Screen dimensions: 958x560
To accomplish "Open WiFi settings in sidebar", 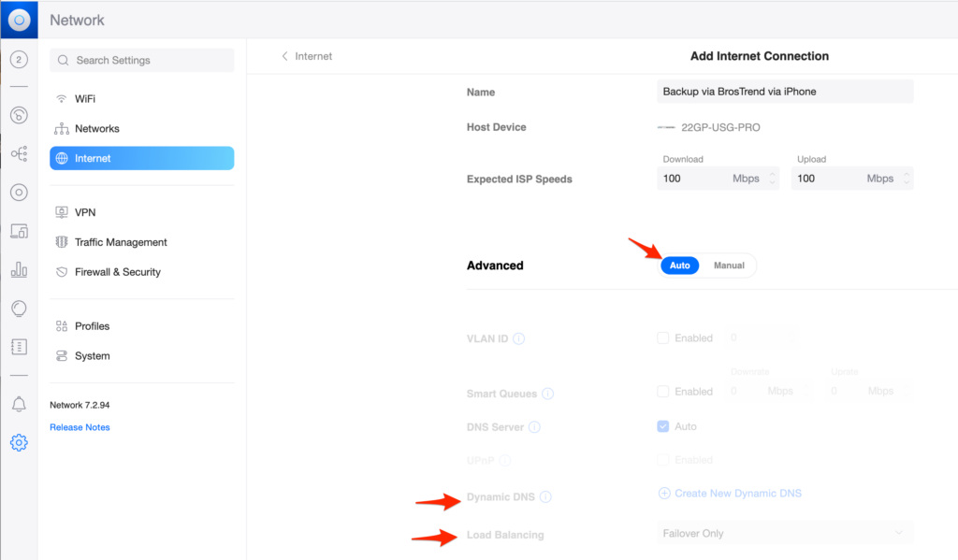I will coord(85,99).
